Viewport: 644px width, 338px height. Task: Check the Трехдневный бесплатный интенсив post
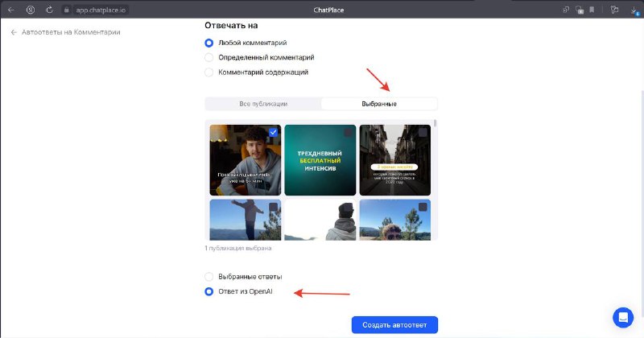348,132
